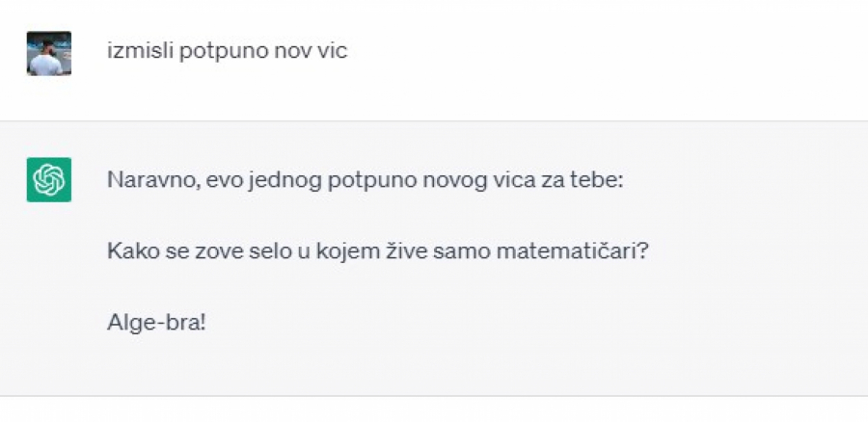This screenshot has height=422, width=868.
Task: Click the line starting with 'Naravno, evo jednog'
Action: tap(366, 179)
